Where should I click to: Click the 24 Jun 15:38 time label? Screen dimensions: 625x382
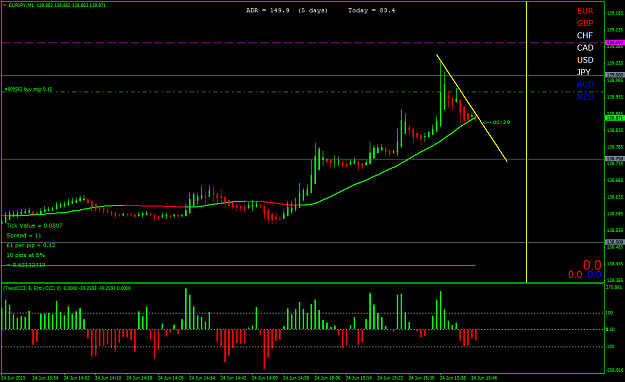[453, 378]
